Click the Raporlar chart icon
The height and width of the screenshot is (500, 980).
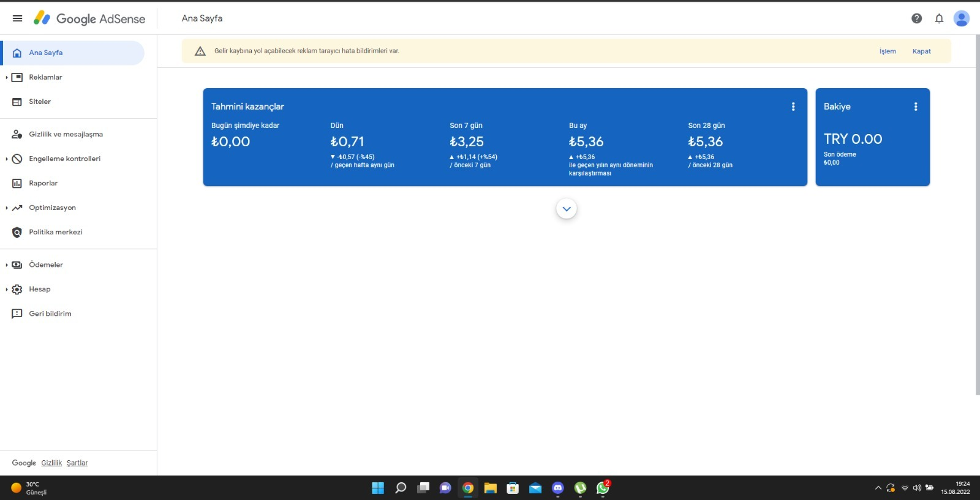(17, 183)
